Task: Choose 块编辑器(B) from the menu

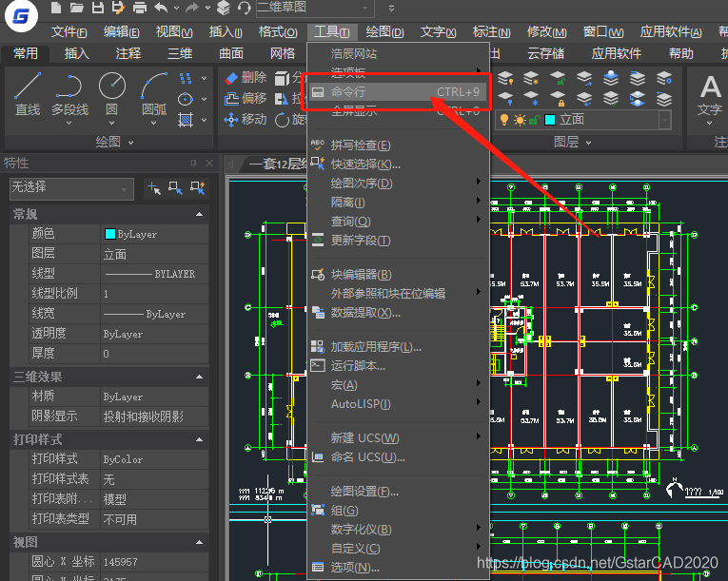Action: click(398, 275)
